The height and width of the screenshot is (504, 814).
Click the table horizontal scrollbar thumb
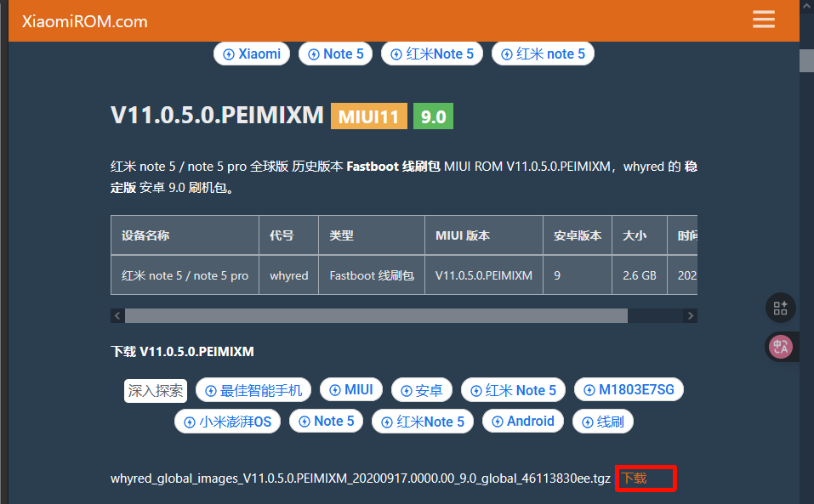[376, 315]
